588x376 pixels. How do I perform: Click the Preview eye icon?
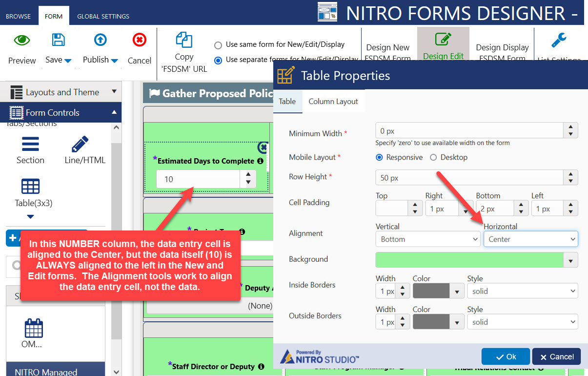(22, 40)
